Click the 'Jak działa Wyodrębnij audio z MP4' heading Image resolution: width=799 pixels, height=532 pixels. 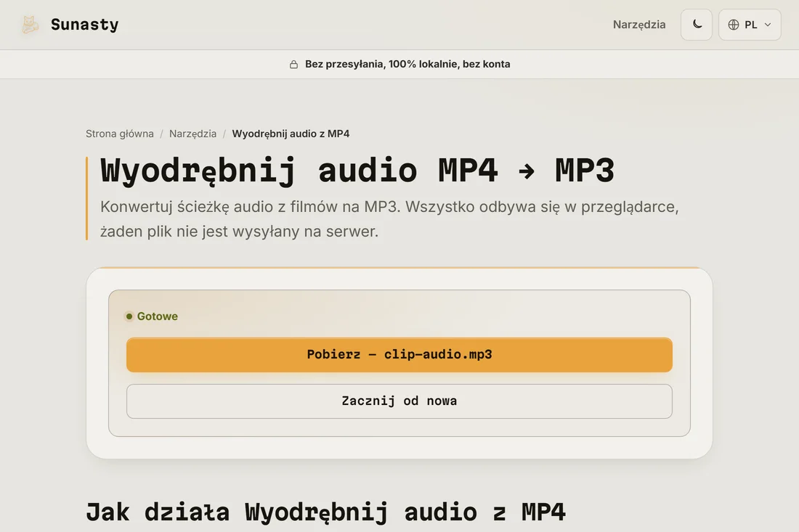pos(325,512)
